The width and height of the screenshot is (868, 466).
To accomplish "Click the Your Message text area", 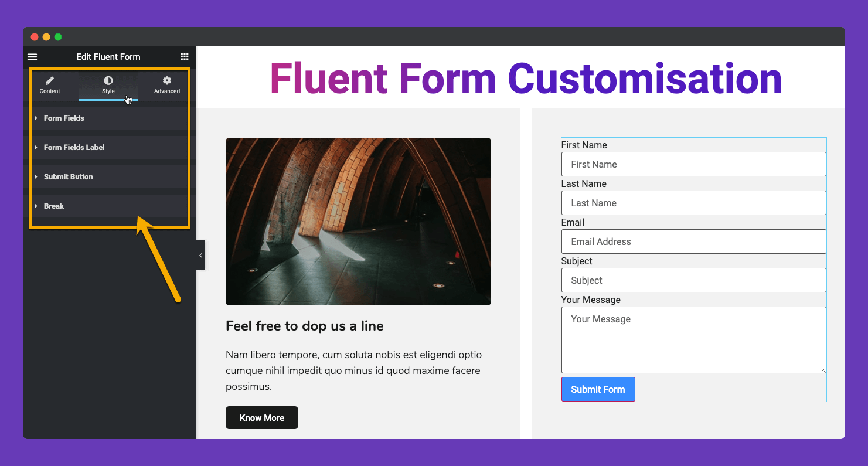I will (694, 340).
